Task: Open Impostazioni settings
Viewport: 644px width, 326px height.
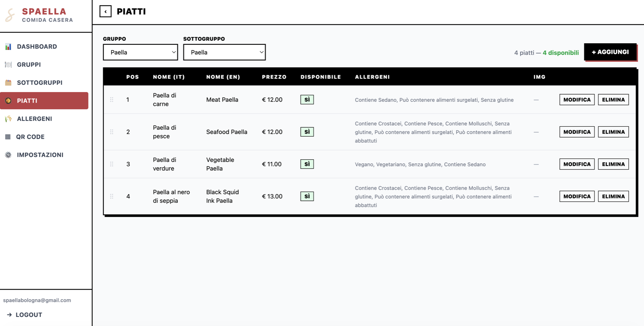Action: pos(44,155)
